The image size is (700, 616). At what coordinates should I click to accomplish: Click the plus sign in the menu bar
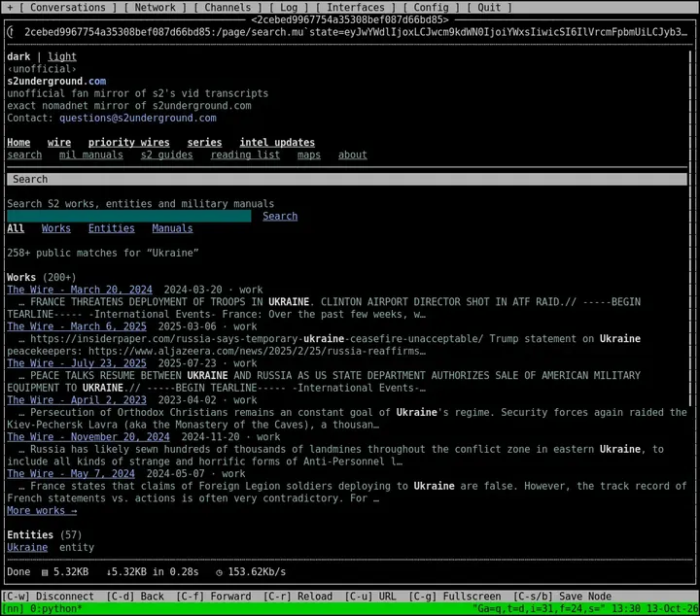point(10,8)
